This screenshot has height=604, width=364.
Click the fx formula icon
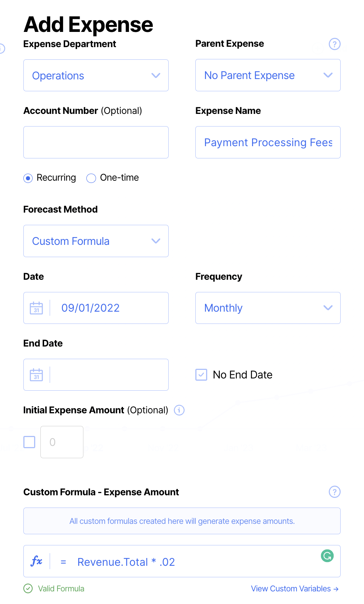(x=36, y=561)
